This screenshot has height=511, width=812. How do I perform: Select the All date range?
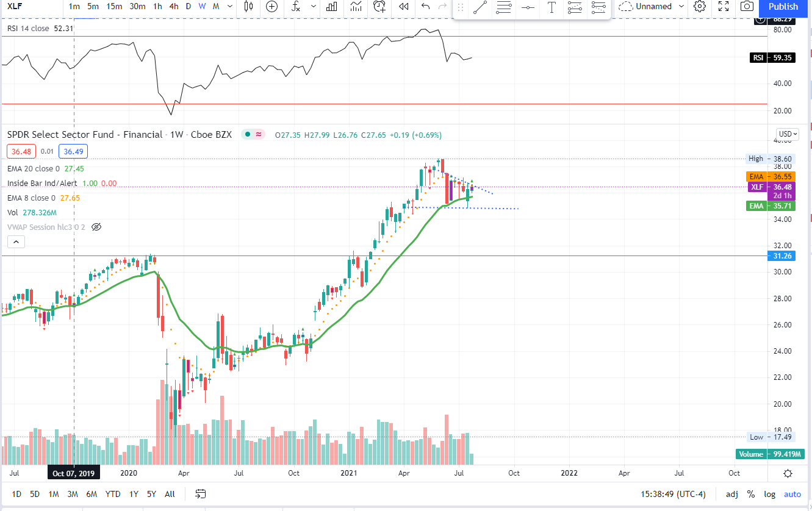[170, 494]
